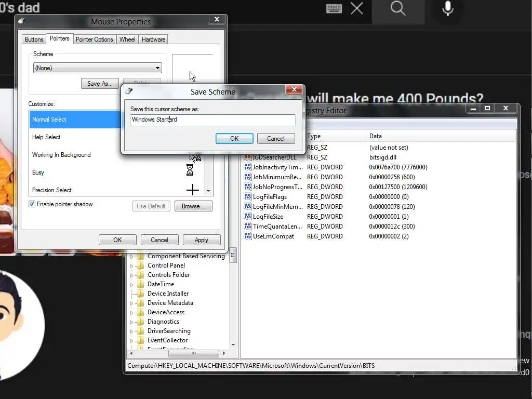The width and height of the screenshot is (532, 399).
Task: Expand the Control Panel registry key
Action: [x=132, y=266]
